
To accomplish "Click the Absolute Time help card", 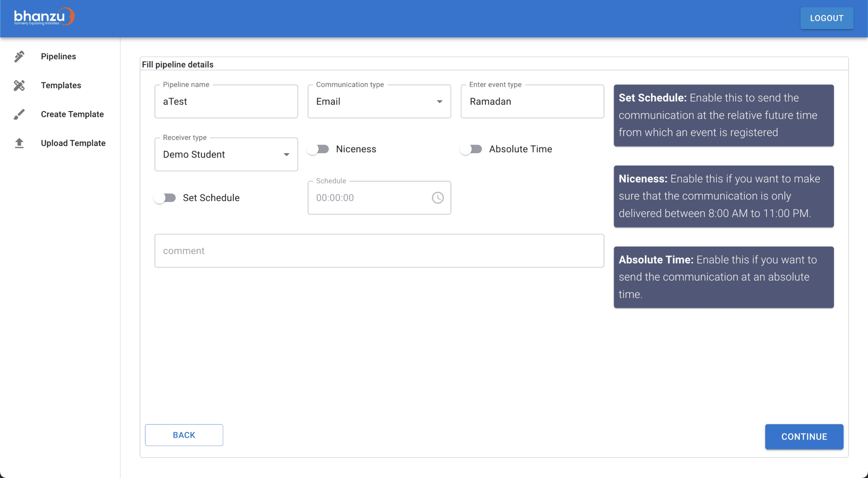I will click(724, 277).
